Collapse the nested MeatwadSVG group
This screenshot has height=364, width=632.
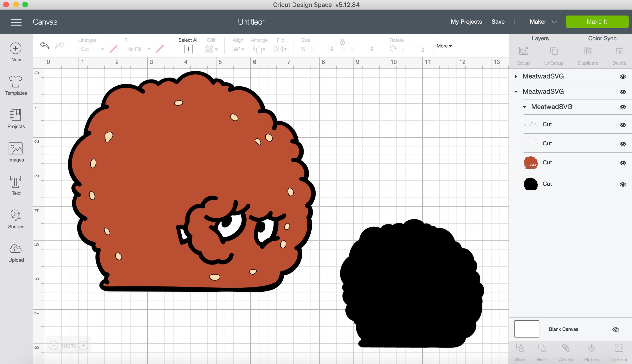click(524, 107)
